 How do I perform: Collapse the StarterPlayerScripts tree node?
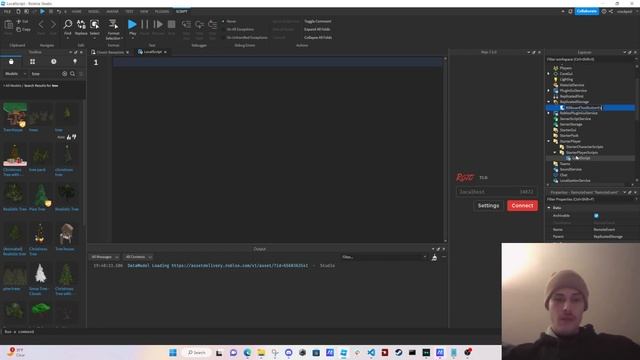click(555, 152)
